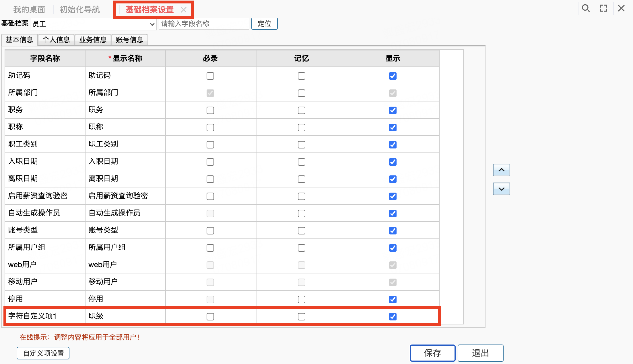The height and width of the screenshot is (364, 633).
Task: Select display name cell 所属部门
Action: pos(125,93)
